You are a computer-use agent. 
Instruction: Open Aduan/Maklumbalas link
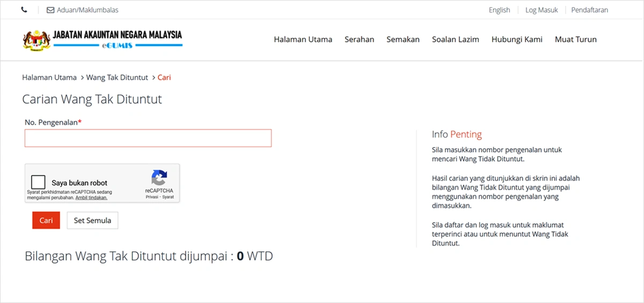(87, 10)
